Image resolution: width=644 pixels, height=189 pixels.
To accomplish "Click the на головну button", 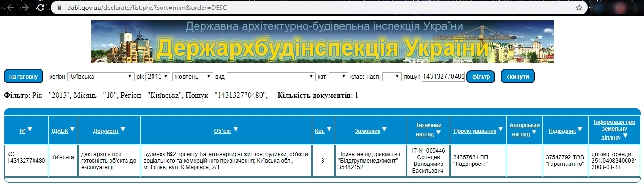I will [24, 76].
